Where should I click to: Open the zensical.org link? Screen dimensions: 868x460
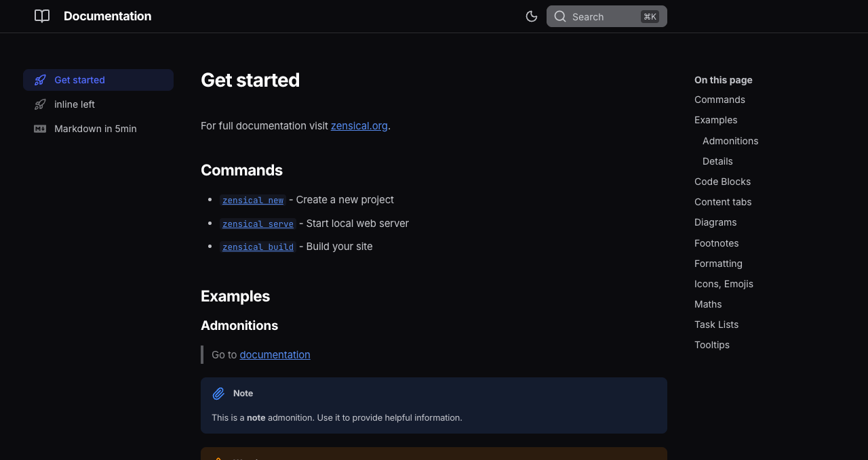(x=359, y=126)
